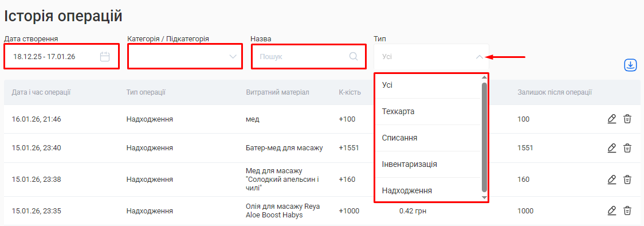The image size is (644, 226).
Task: Edit the Солодкий апельсин і чилі operation
Action: tap(611, 179)
